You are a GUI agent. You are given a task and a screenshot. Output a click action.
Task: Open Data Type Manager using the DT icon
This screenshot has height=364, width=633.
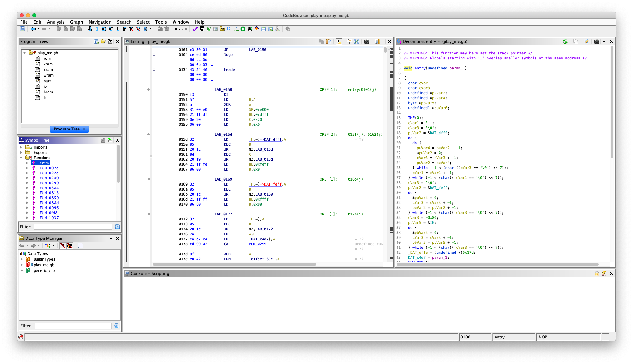point(222,29)
